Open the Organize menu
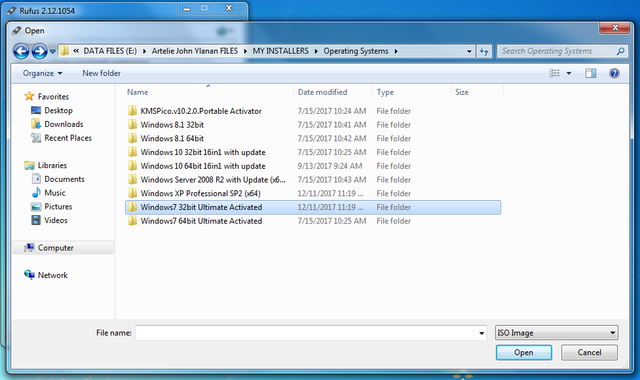This screenshot has width=640, height=380. point(42,73)
